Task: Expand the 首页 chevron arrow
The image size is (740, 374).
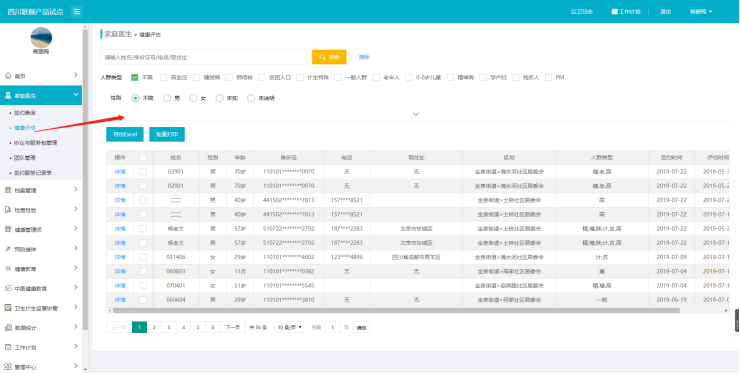Action: point(76,75)
